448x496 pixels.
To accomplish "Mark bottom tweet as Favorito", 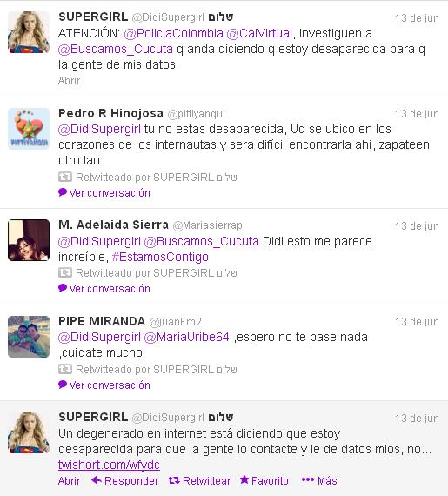I will [264, 481].
